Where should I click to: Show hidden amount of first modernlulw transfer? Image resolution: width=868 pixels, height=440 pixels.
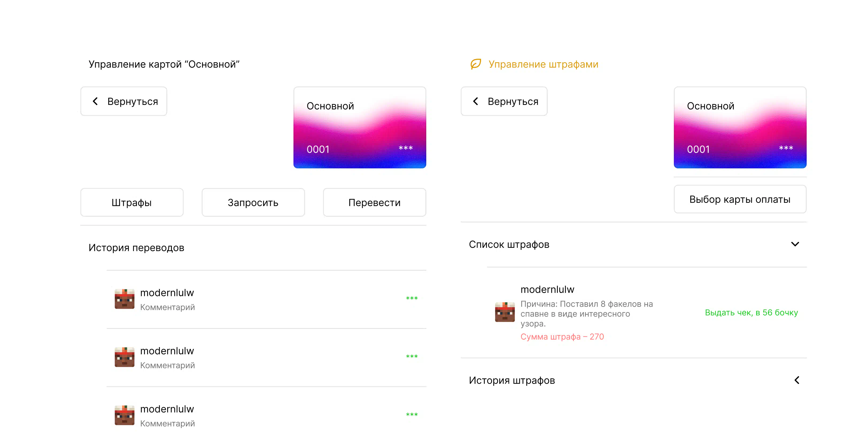pyautogui.click(x=412, y=298)
